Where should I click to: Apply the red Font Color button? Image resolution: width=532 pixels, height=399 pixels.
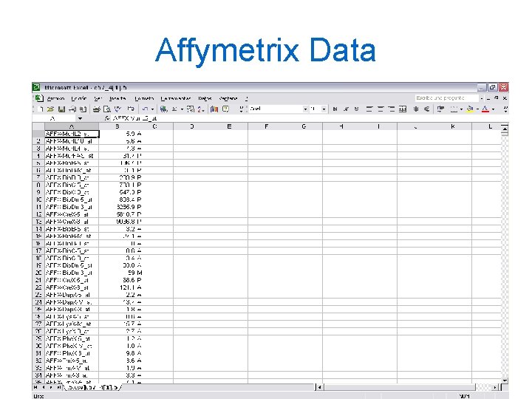(x=485, y=109)
